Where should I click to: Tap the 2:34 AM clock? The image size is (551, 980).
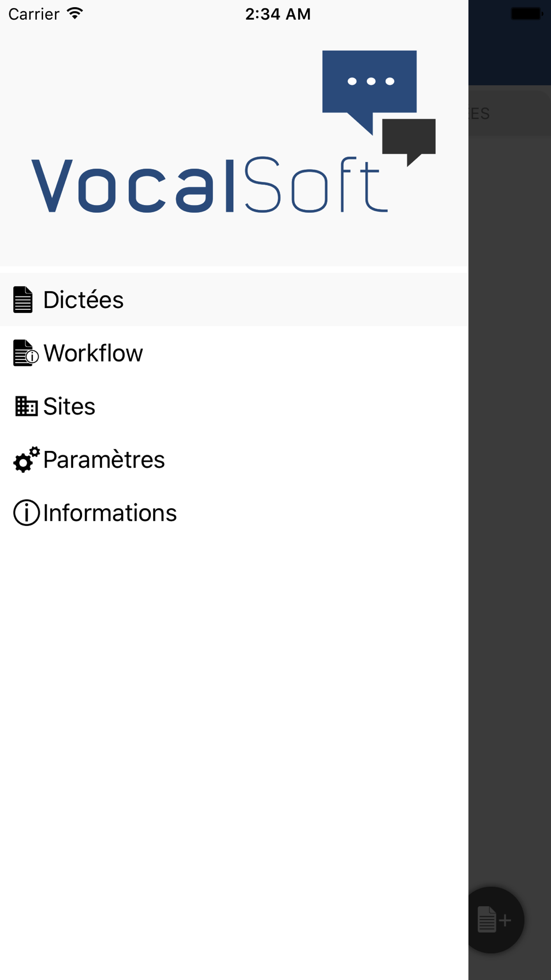(278, 14)
